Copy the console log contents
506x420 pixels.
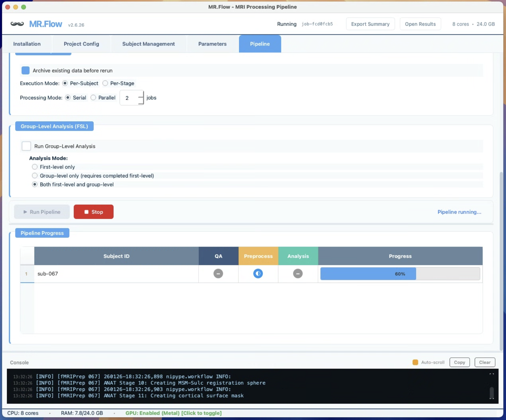[460, 362]
